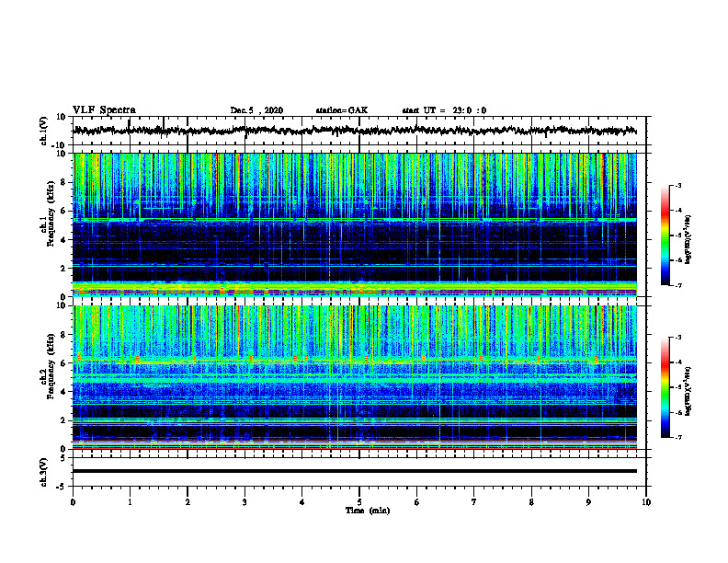Click the "-7" tick on ch.1 colorbar

678,285
